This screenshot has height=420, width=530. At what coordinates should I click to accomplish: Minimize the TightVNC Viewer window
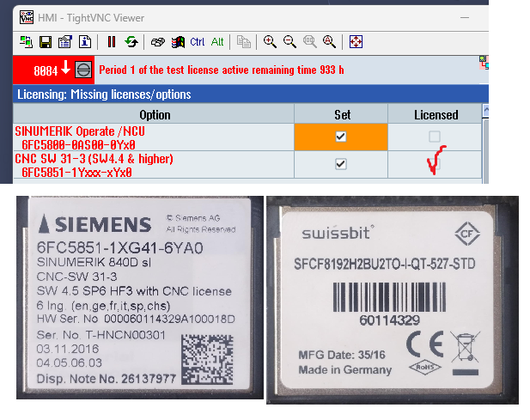click(465, 17)
